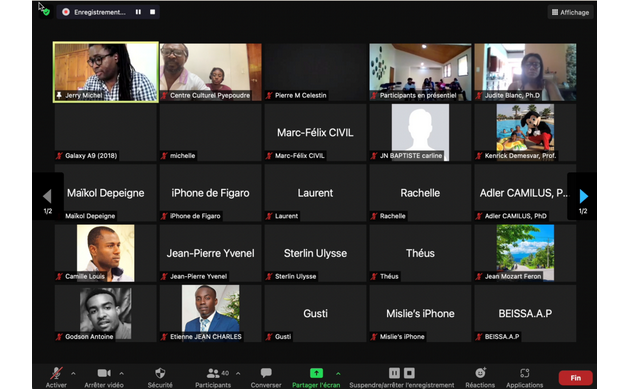Go to next page of participants
The width and height of the screenshot is (630, 389).
tap(583, 196)
